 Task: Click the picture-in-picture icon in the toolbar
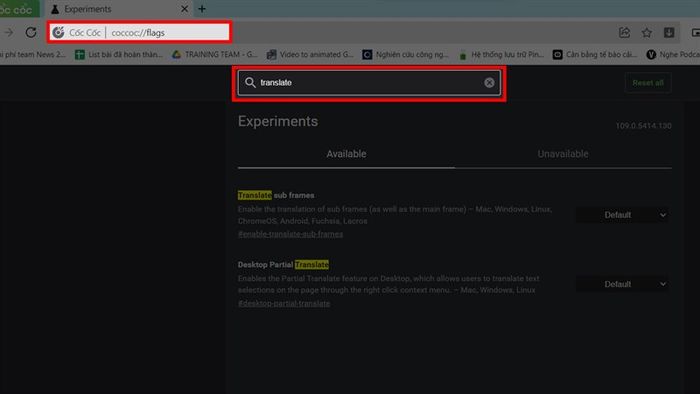[695, 32]
